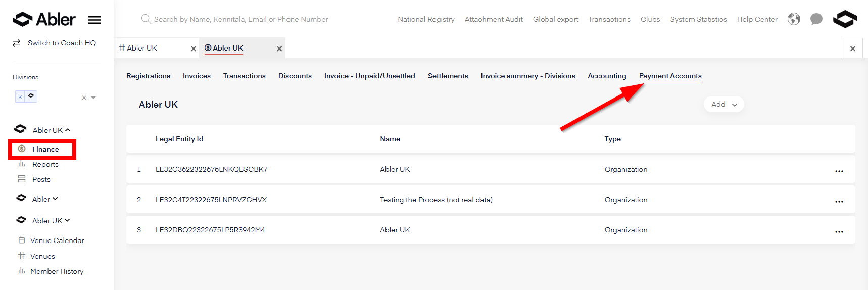Switch to the Transactions finance tab
Image resolution: width=868 pixels, height=290 pixels.
coord(245,76)
